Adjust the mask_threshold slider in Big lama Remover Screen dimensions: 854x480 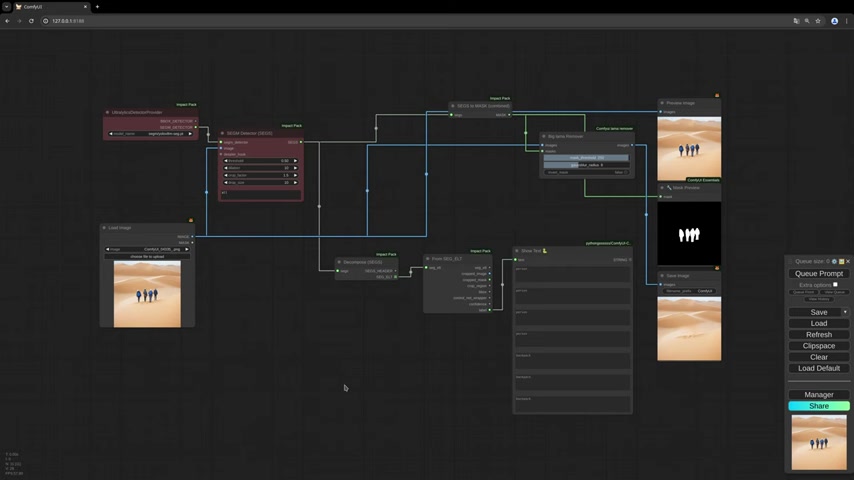[x=586, y=158]
